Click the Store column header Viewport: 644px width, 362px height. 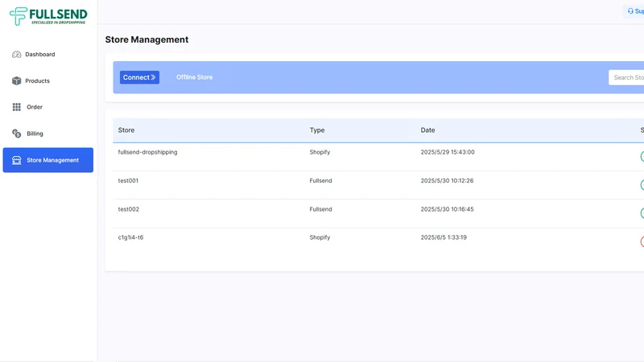click(126, 130)
